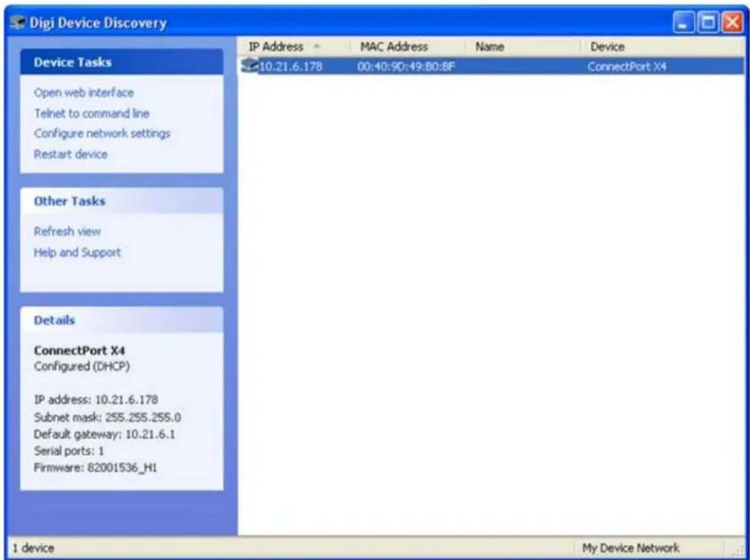Minimize the Digi Device Discovery window
750x560 pixels.
[683, 23]
